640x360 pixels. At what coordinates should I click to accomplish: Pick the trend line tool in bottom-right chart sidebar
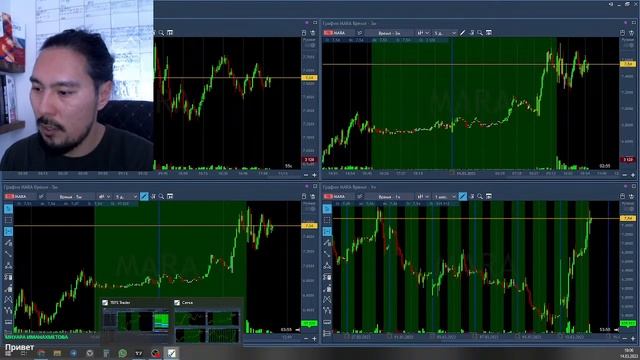click(327, 254)
